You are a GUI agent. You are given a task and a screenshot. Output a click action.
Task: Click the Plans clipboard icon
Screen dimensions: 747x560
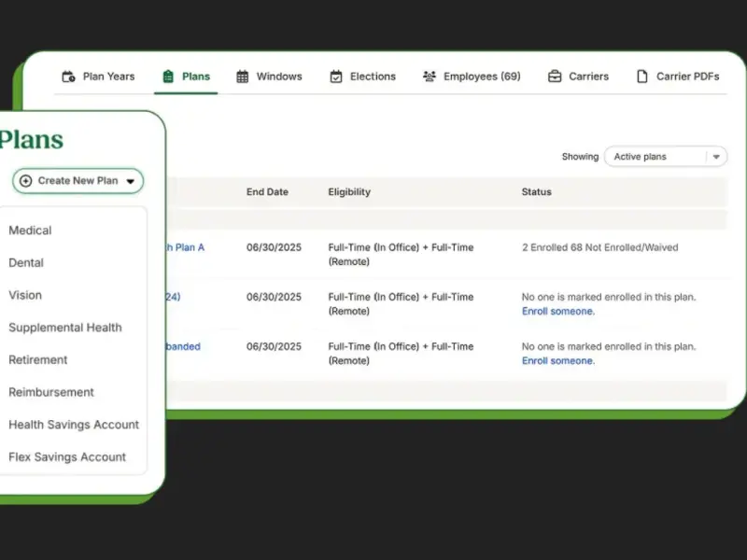(x=168, y=77)
